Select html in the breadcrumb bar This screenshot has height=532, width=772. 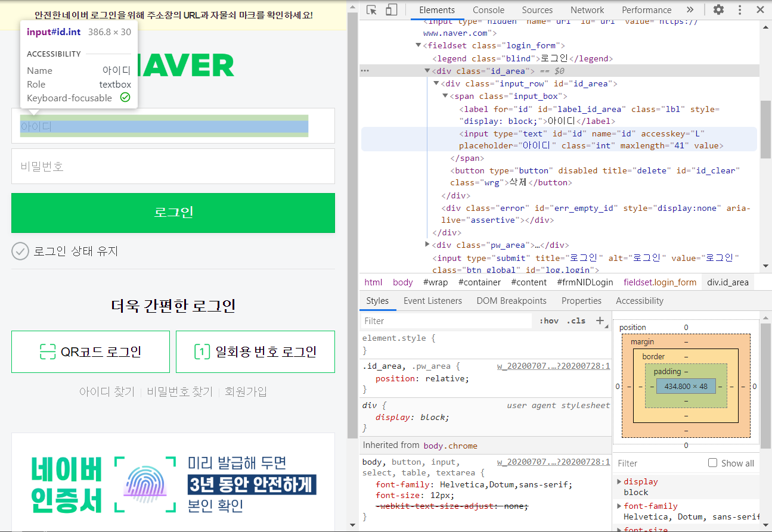374,282
